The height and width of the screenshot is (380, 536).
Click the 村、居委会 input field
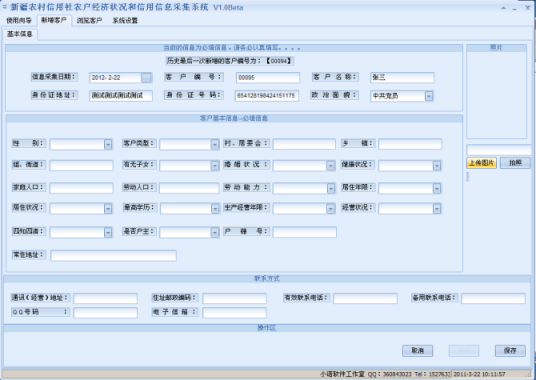pyautogui.click(x=304, y=144)
